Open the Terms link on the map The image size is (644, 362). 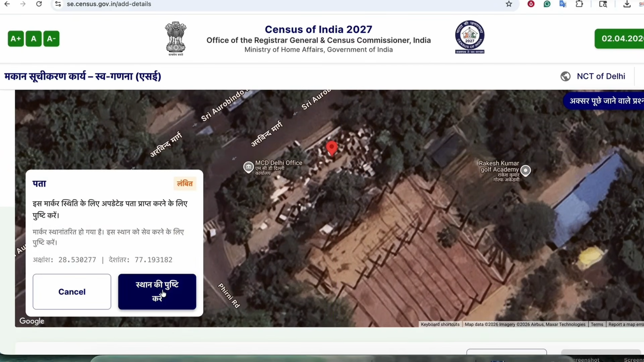pos(597,324)
